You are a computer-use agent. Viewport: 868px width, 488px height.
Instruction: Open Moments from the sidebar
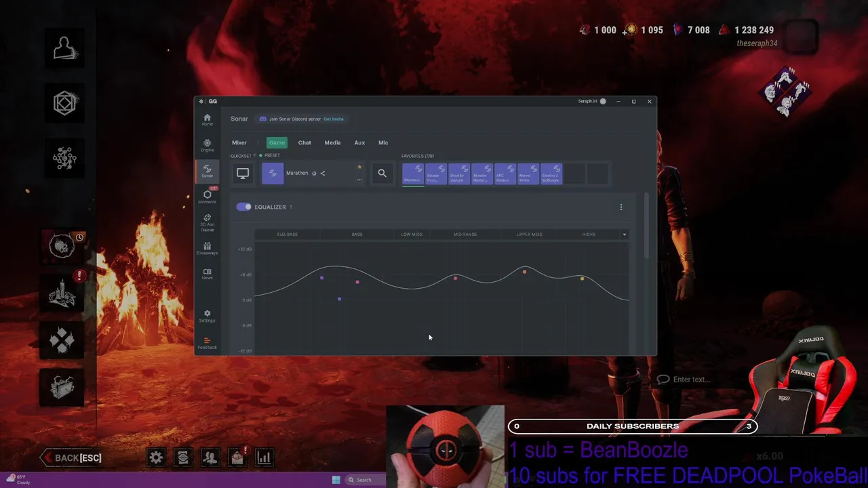(x=207, y=197)
